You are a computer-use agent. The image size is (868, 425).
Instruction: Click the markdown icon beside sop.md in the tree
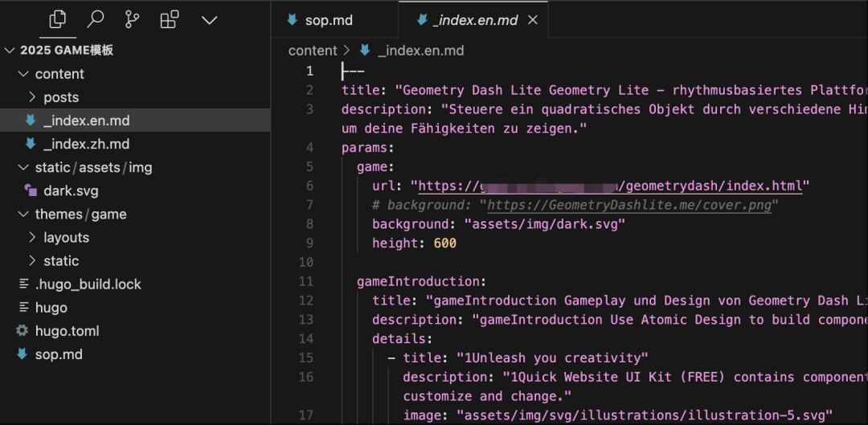(23, 354)
